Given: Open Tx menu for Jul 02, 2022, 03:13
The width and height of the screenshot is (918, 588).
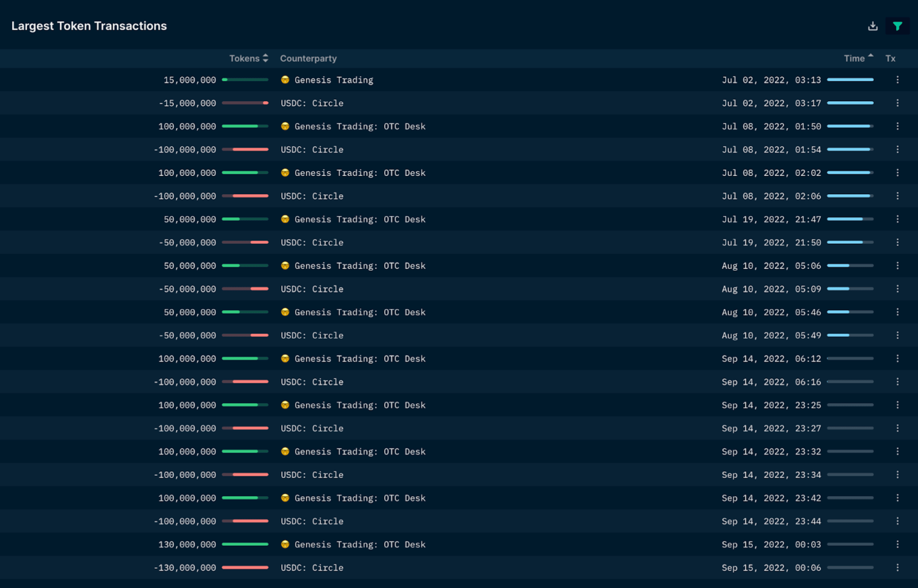Looking at the screenshot, I should (x=897, y=80).
